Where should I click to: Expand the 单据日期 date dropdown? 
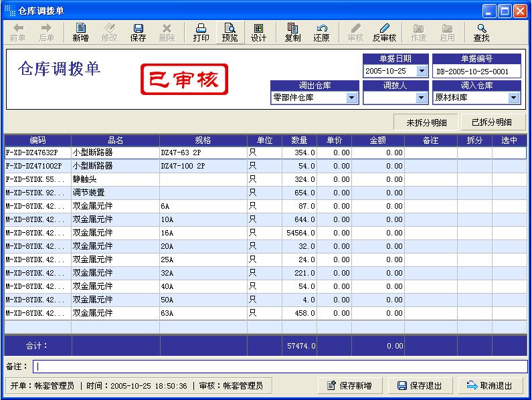pyautogui.click(x=422, y=71)
